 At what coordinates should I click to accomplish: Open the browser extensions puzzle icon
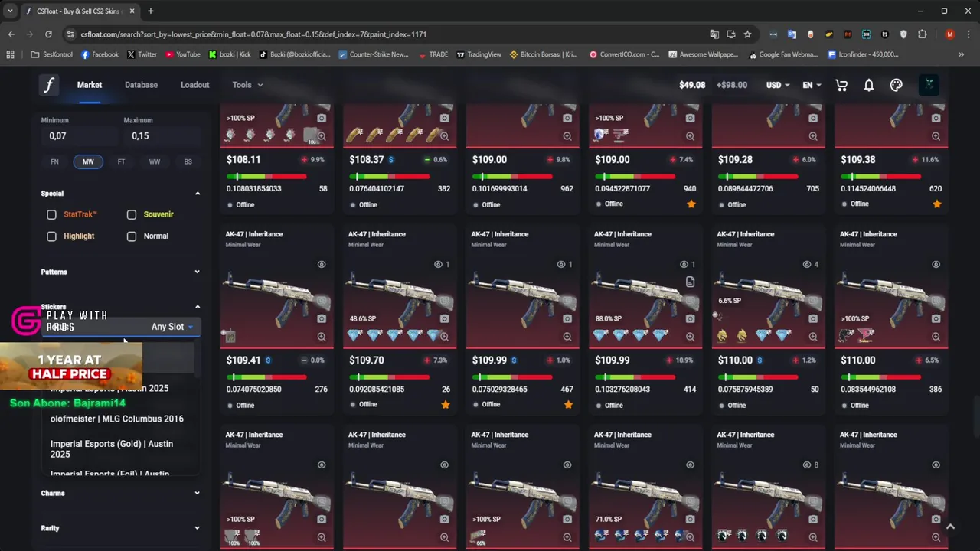pos(922,34)
